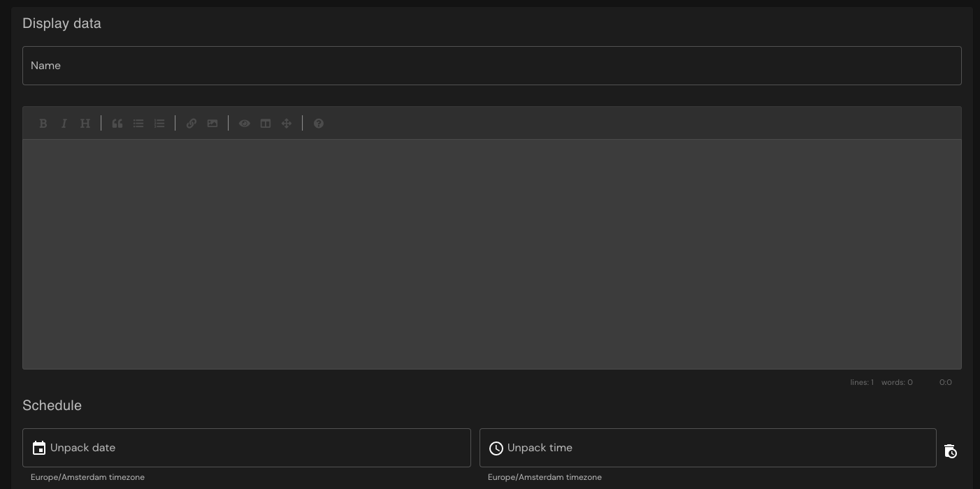Insert a blockquote
Screen dimensions: 980x489
117,123
